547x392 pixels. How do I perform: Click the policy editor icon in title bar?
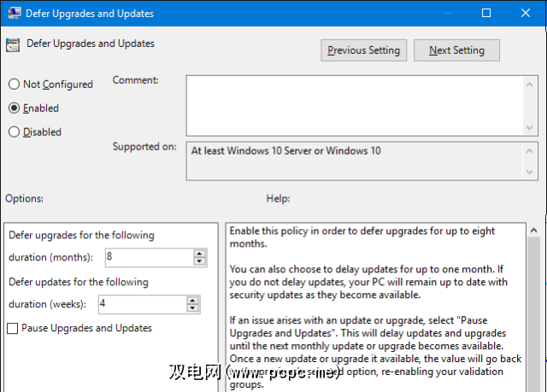(15, 13)
